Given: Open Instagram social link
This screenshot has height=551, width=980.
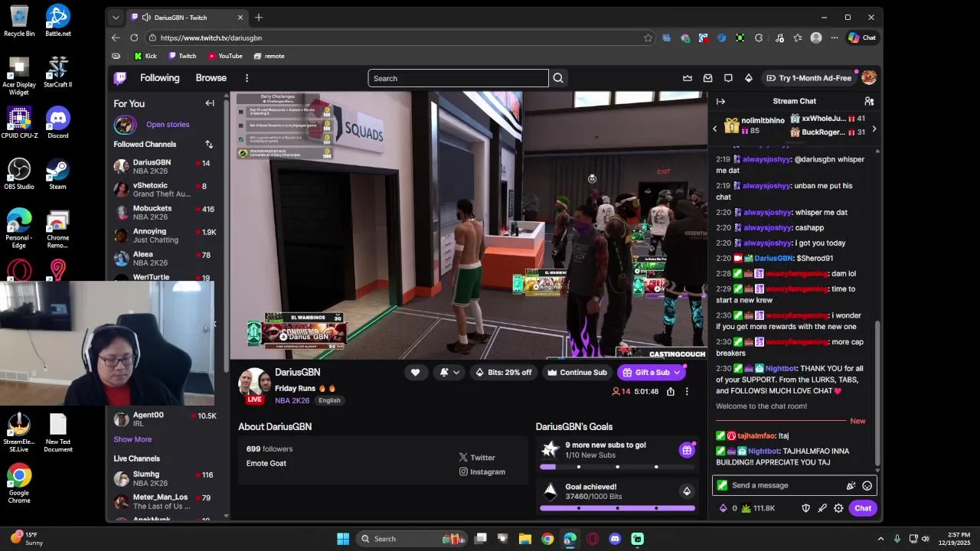Looking at the screenshot, I should click(x=482, y=472).
